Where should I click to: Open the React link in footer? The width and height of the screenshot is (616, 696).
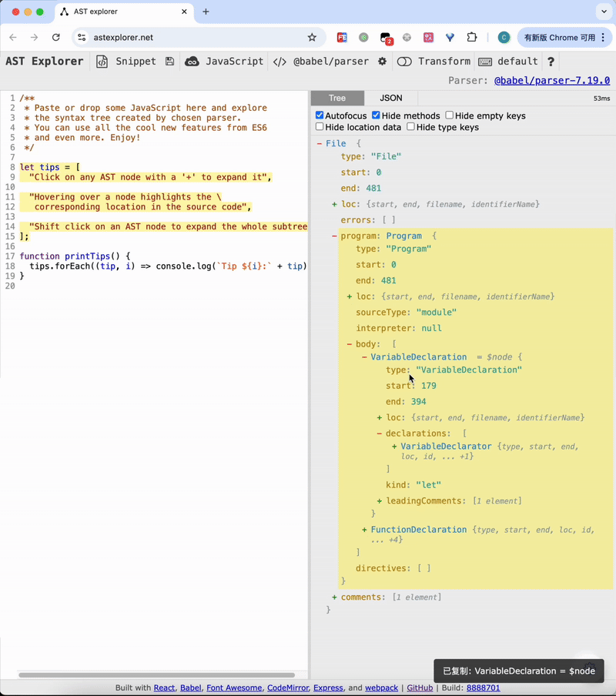(x=164, y=688)
